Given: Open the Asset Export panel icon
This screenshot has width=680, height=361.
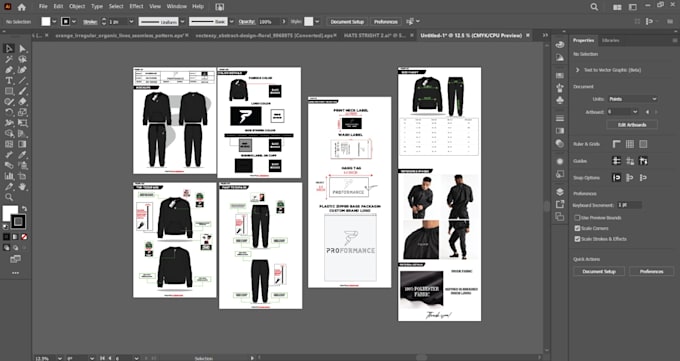Looking at the screenshot, I should click(x=560, y=204).
